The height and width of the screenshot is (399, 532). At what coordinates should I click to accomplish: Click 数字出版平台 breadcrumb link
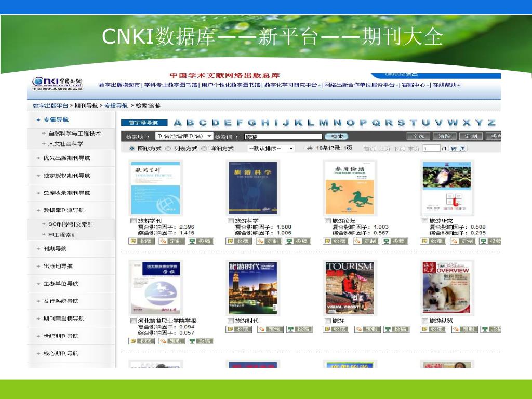point(50,105)
